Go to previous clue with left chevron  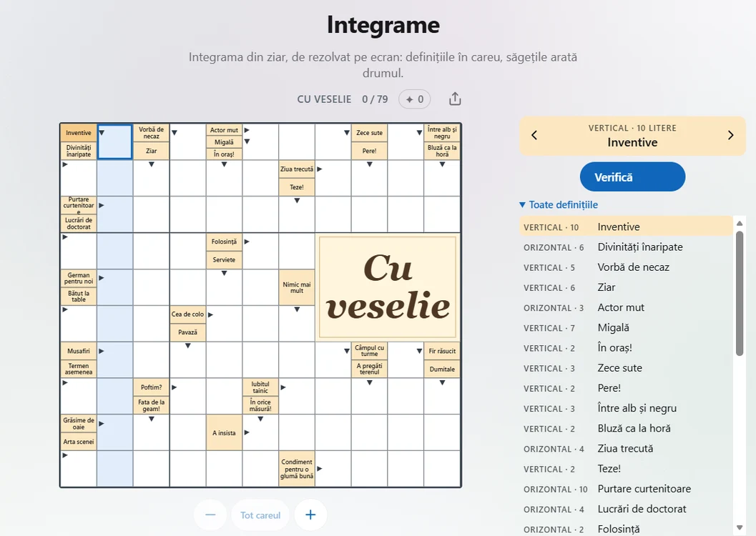click(534, 135)
